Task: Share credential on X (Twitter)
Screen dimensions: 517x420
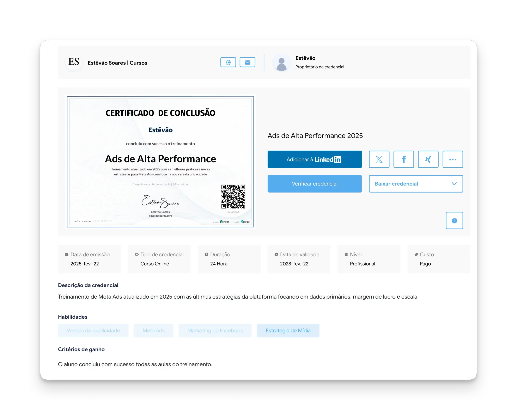Action: 379,160
